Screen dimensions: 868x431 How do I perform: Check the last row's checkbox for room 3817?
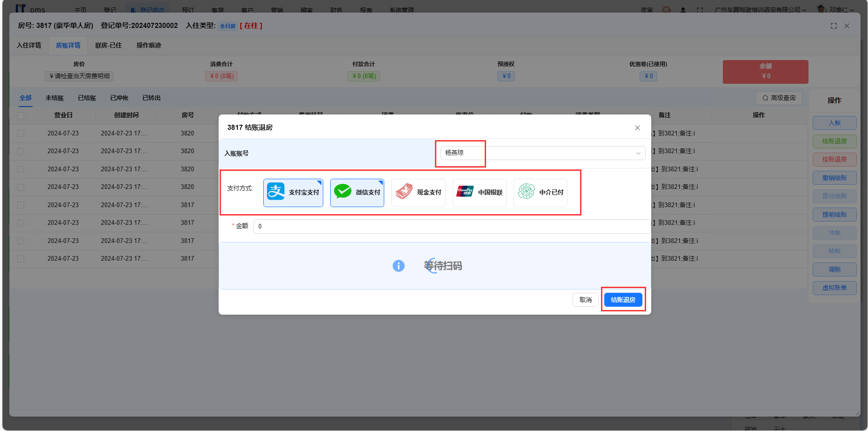pyautogui.click(x=21, y=259)
